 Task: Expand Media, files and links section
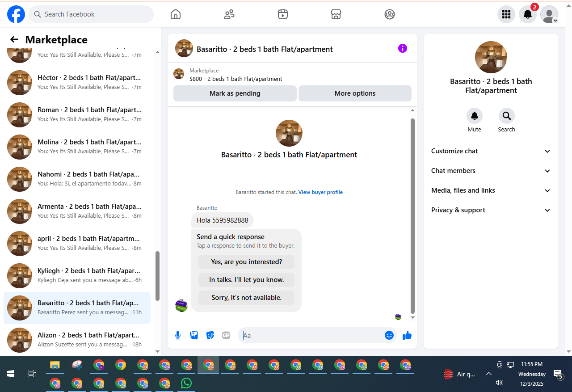(x=491, y=190)
